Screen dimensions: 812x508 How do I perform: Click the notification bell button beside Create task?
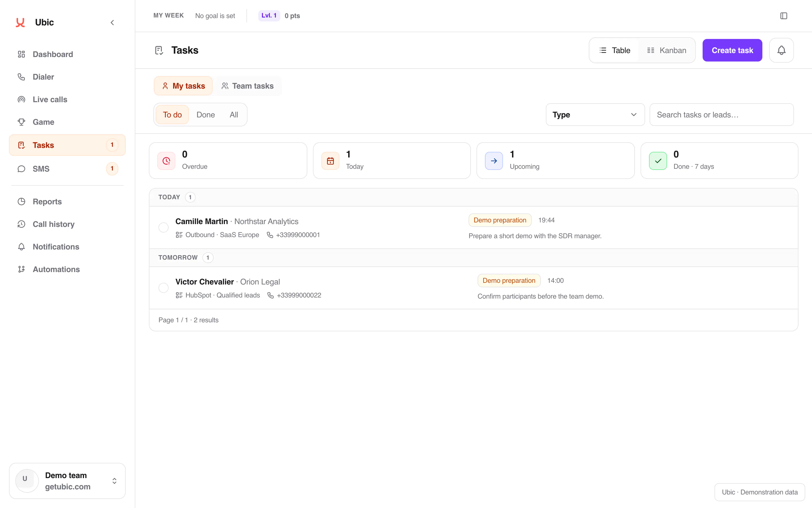pyautogui.click(x=781, y=50)
